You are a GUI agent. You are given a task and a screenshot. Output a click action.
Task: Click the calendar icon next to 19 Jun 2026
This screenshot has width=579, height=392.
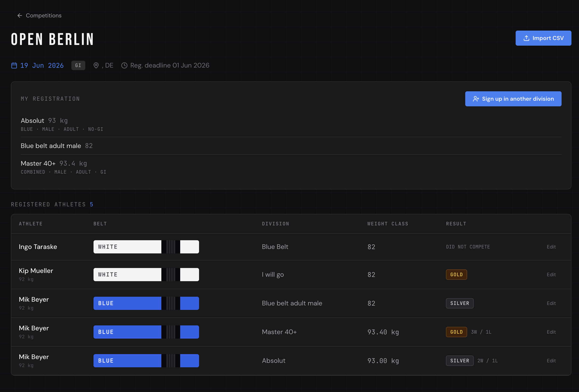click(x=14, y=65)
